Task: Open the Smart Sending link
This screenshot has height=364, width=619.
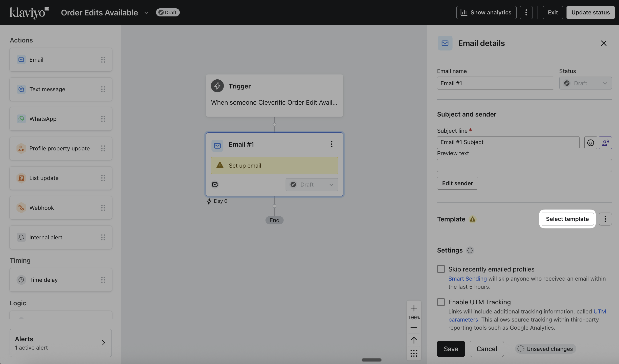Action: [467, 279]
